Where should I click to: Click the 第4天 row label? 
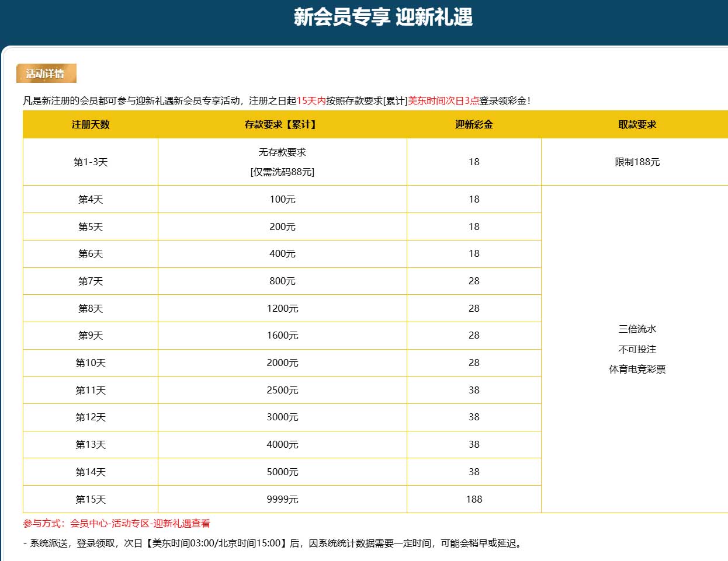91,199
